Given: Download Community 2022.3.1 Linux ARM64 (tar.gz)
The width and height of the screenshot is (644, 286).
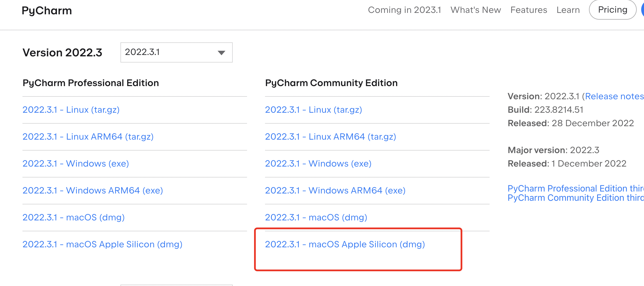Looking at the screenshot, I should [330, 137].
